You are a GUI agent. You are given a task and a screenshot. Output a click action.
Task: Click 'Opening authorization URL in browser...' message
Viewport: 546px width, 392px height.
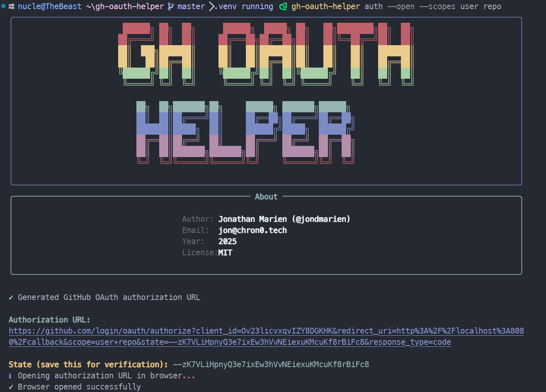pyautogui.click(x=106, y=375)
